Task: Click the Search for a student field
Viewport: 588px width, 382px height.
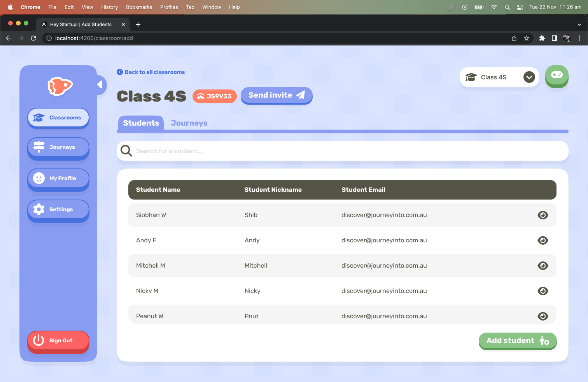Action: tap(342, 151)
